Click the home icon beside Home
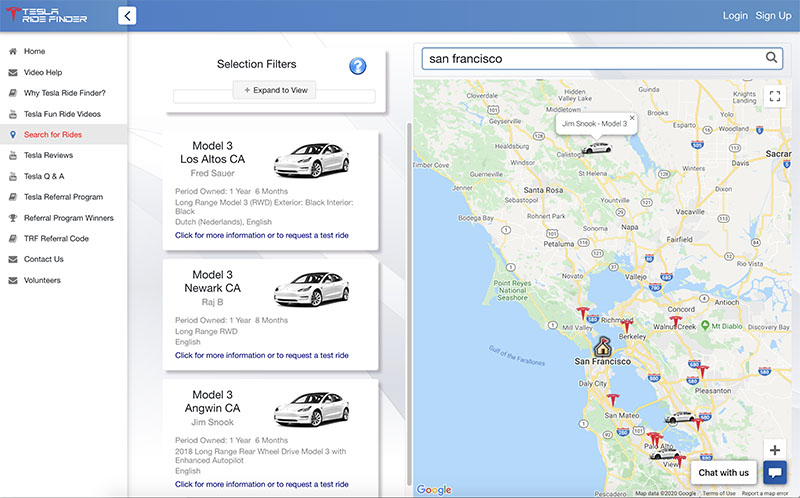Viewport: 800px width, 498px height. click(x=13, y=51)
